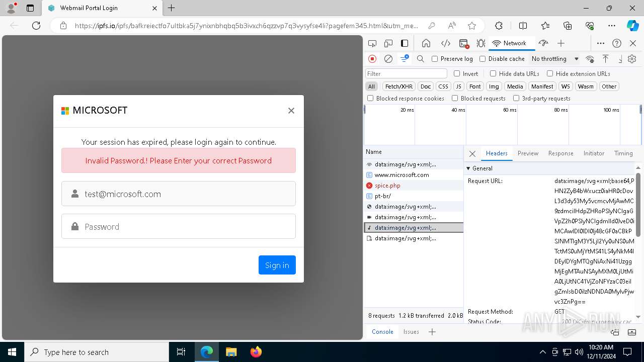Click the Sign in button
The width and height of the screenshot is (644, 362).
click(x=277, y=265)
